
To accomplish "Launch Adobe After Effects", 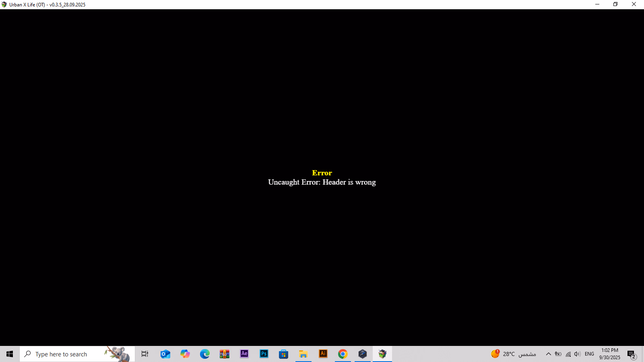I will tap(244, 354).
